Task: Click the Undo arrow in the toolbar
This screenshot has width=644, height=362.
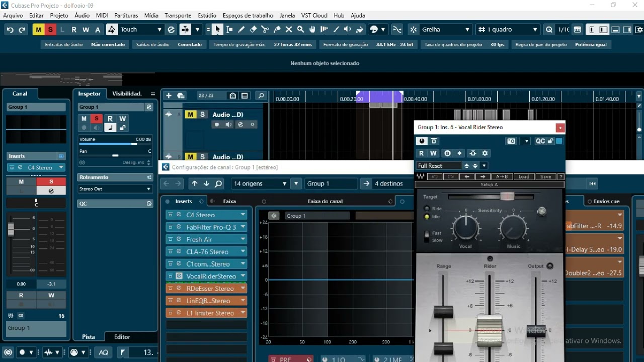Action: (10, 30)
